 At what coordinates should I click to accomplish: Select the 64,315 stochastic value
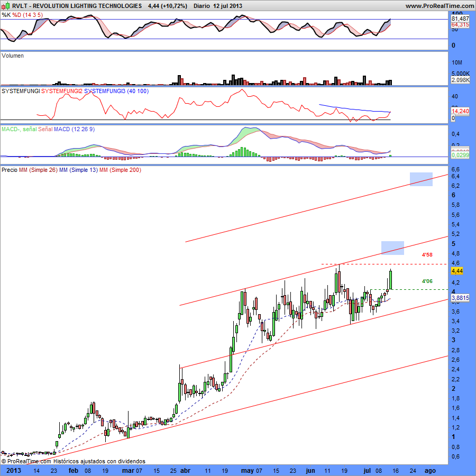(x=460, y=24)
